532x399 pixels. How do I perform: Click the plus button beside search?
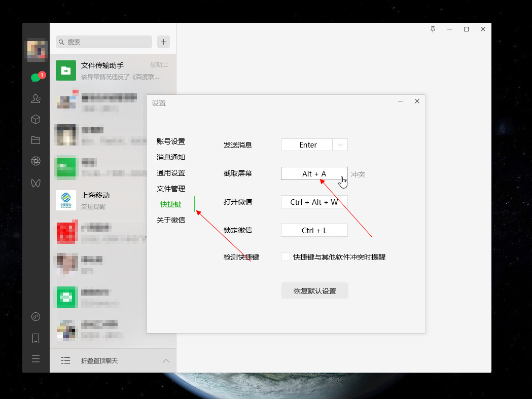point(163,42)
